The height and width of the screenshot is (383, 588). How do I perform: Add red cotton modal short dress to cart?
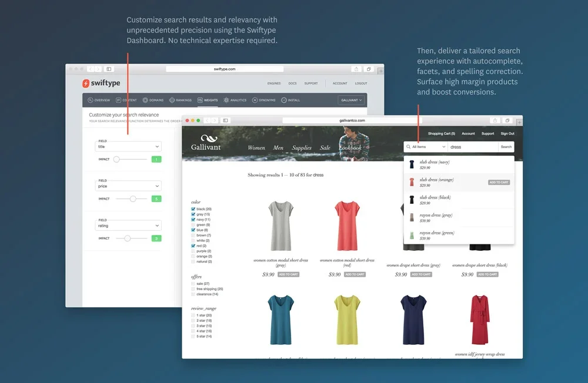[x=355, y=274]
